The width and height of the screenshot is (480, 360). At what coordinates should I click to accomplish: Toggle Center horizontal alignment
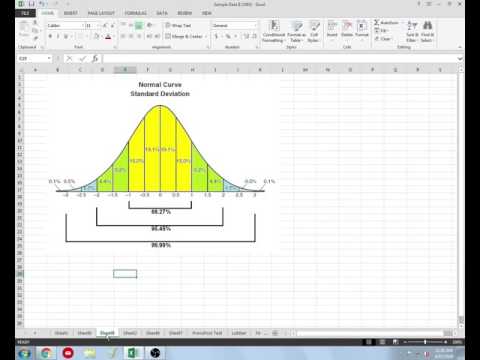click(x=131, y=36)
